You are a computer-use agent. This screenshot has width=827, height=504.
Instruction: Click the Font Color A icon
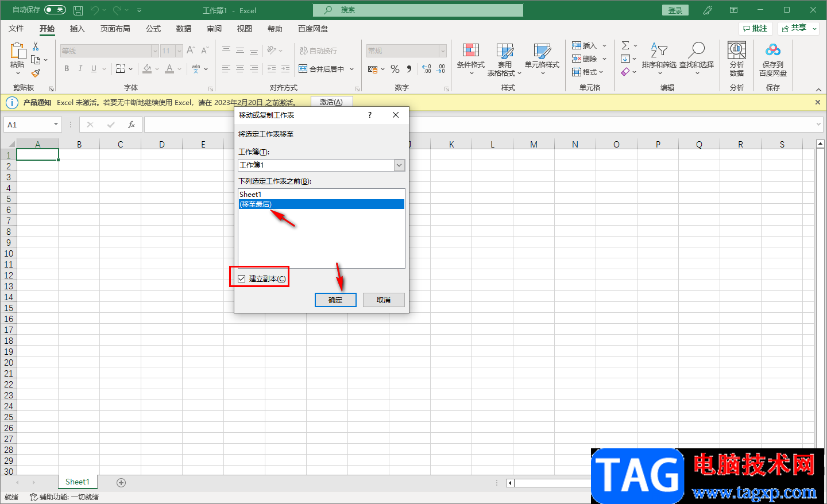click(169, 69)
